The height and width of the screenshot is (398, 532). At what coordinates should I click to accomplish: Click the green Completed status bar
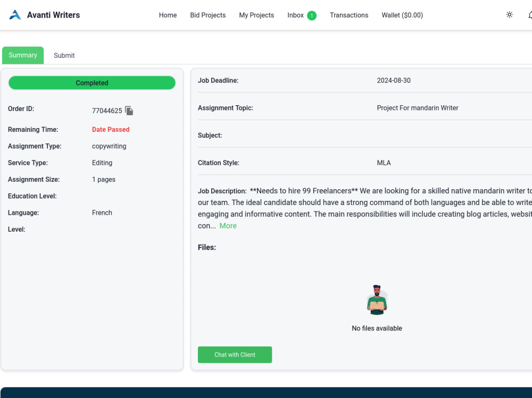tap(92, 83)
